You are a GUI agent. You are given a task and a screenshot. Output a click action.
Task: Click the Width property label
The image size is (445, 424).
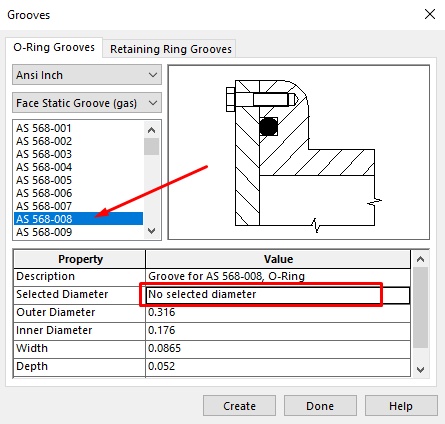coord(32,348)
